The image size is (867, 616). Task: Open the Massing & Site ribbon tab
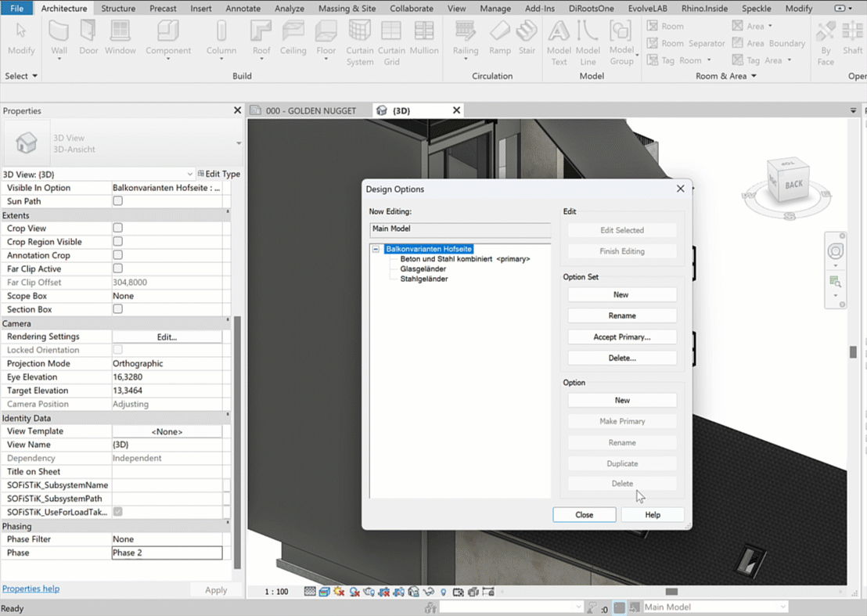(x=347, y=9)
